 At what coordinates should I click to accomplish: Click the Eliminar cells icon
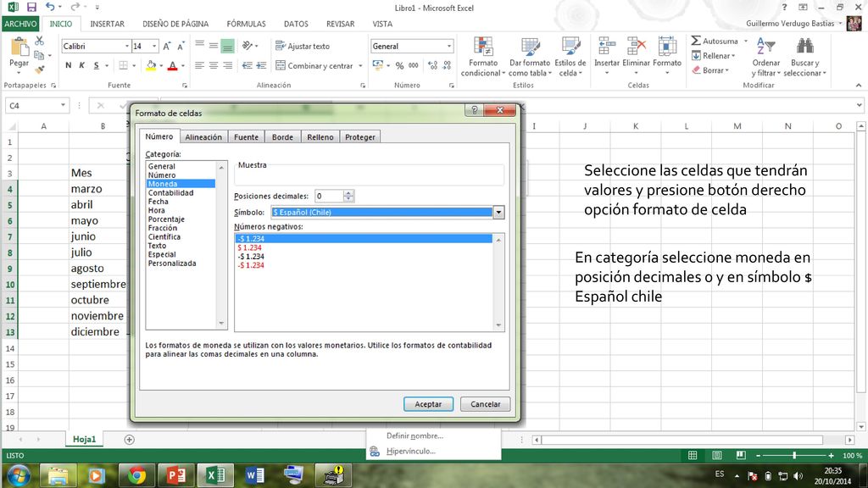tap(636, 47)
